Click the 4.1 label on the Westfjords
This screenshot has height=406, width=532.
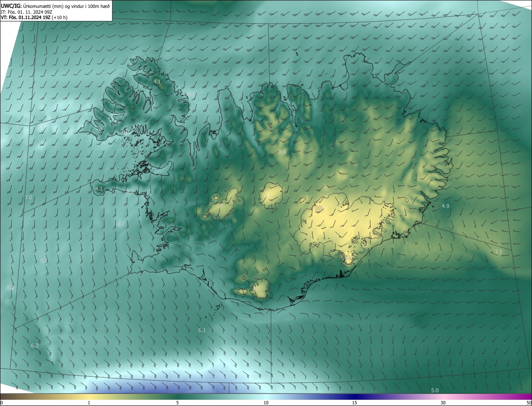[x=157, y=82]
